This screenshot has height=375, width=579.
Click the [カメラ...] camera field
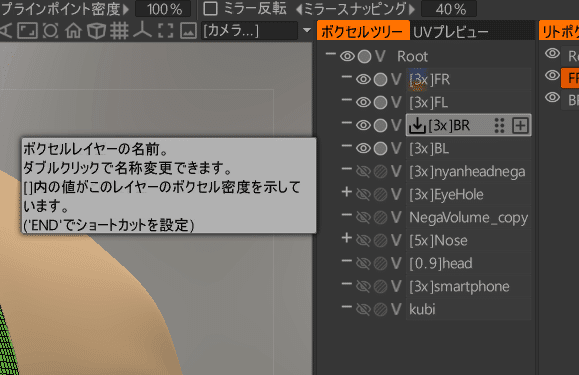point(250,31)
